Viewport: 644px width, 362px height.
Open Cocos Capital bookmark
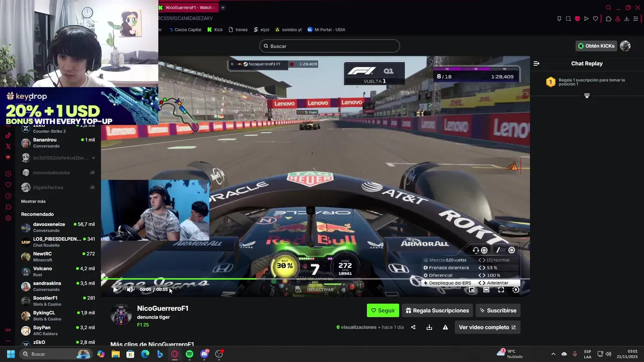coord(185,30)
